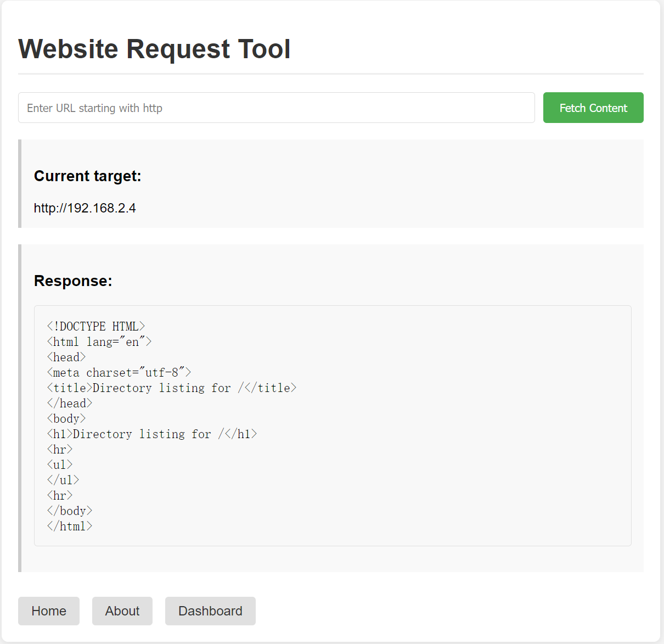The image size is (664, 644).
Task: Click the <!DOCTYPE HTML> line in response
Action: pos(96,327)
